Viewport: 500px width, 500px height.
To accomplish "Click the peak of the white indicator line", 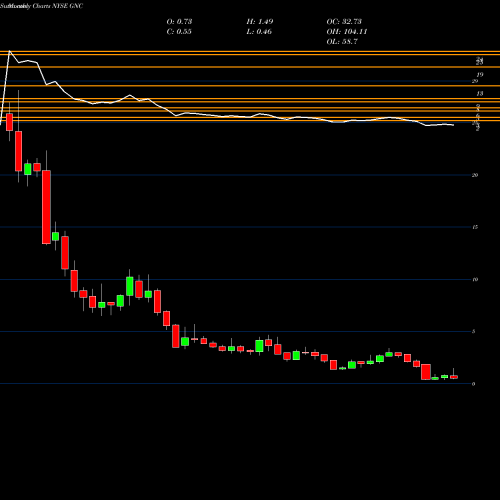I will [x=9, y=51].
